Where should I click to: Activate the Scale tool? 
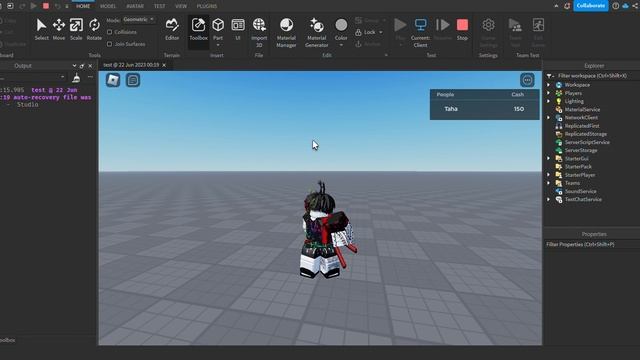[76, 29]
